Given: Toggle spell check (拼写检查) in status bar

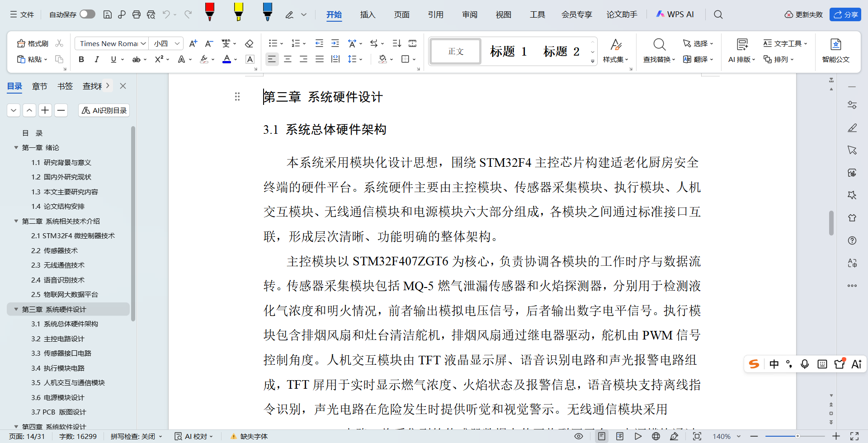Looking at the screenshot, I should [x=136, y=436].
